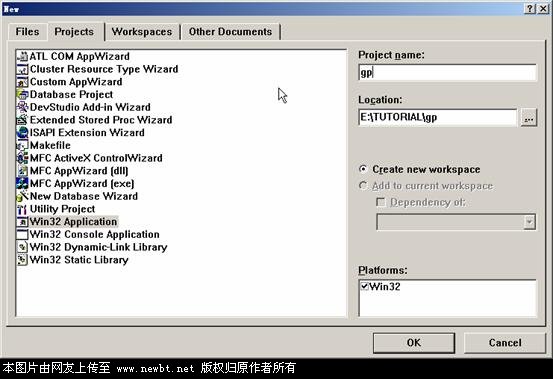Choose "Utility Project" label
Image resolution: width=553 pixels, height=379 pixels.
click(62, 209)
